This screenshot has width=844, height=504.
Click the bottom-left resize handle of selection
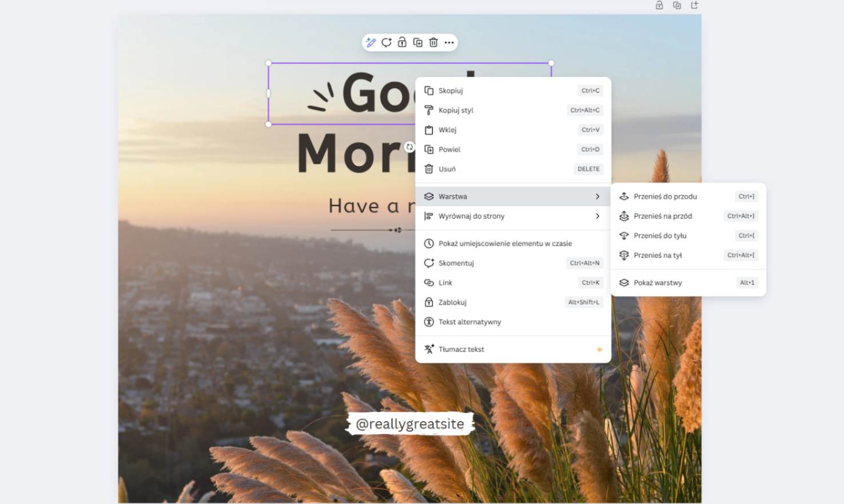[x=268, y=124]
